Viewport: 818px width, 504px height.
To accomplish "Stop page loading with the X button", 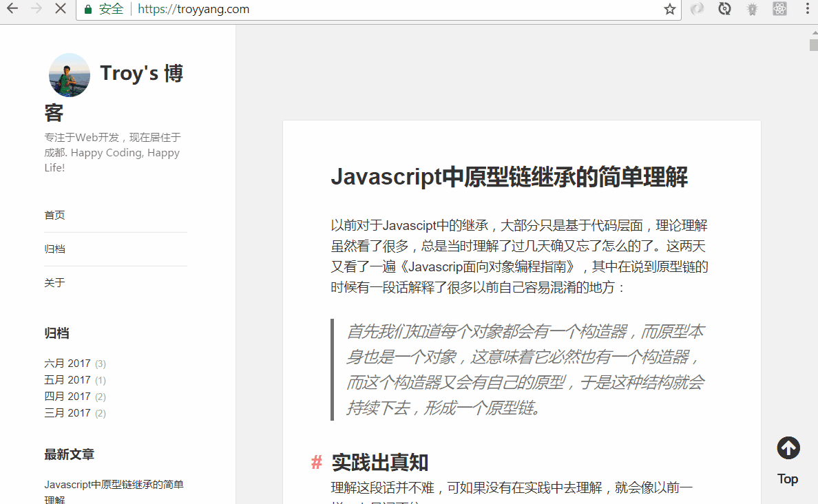I will (61, 9).
